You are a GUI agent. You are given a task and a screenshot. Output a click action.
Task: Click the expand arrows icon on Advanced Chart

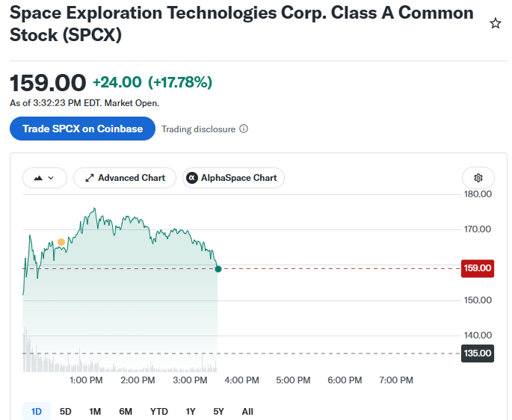point(90,178)
